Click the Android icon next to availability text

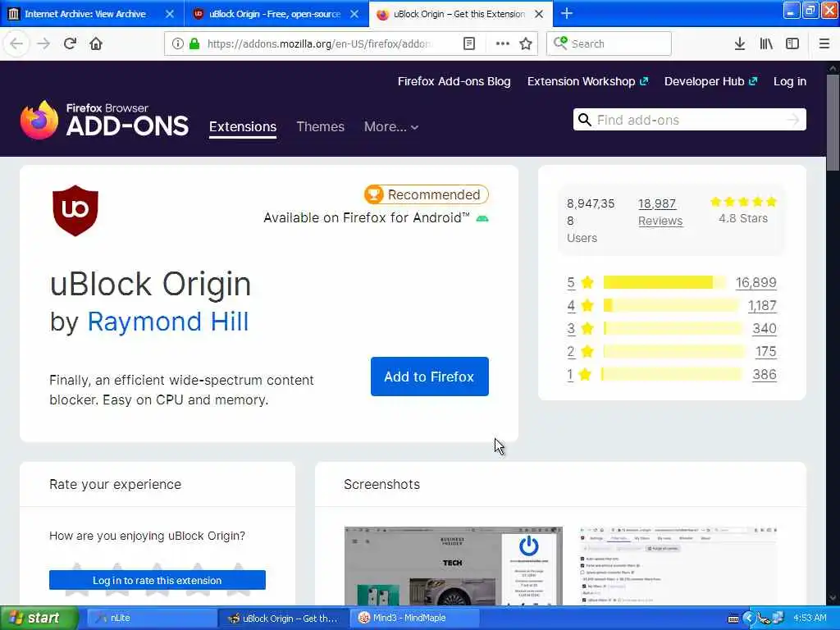click(482, 218)
